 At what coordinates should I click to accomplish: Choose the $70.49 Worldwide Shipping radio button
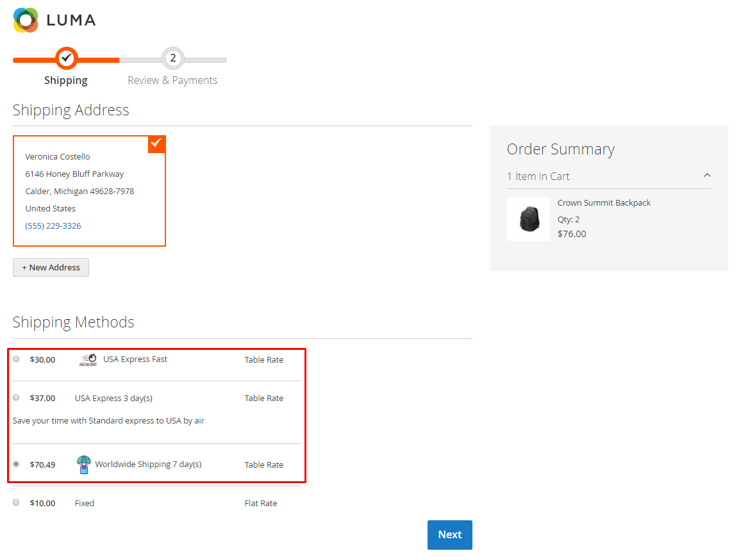[x=16, y=464]
